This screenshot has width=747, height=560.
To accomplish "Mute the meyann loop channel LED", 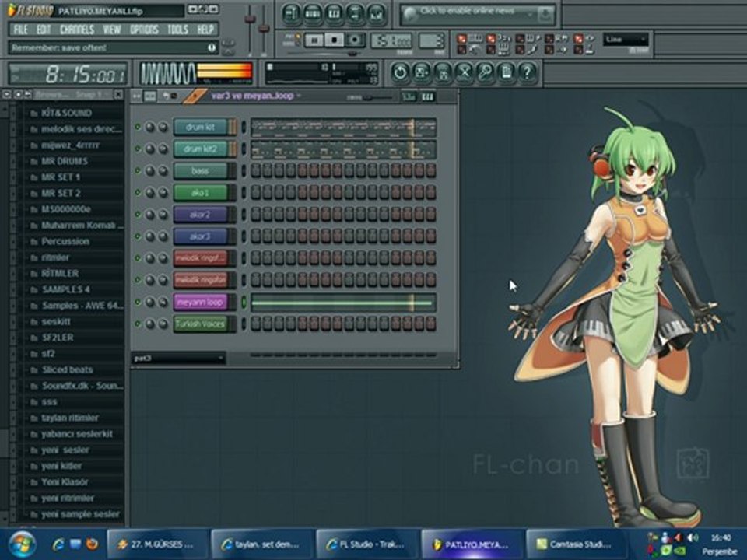I will (x=138, y=302).
